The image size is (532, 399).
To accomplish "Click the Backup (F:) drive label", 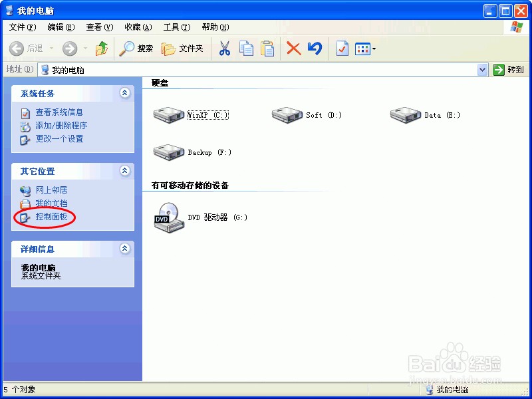I will [x=209, y=152].
